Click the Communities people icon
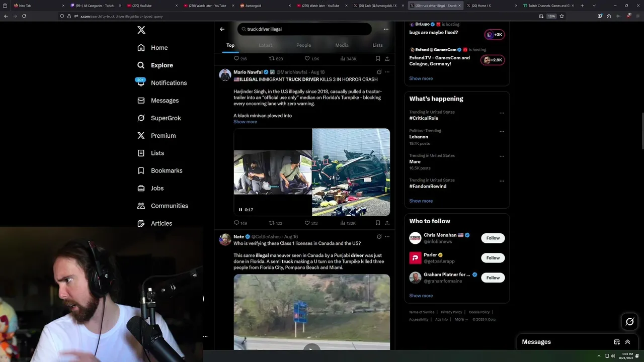This screenshot has width=644, height=362. [141, 206]
